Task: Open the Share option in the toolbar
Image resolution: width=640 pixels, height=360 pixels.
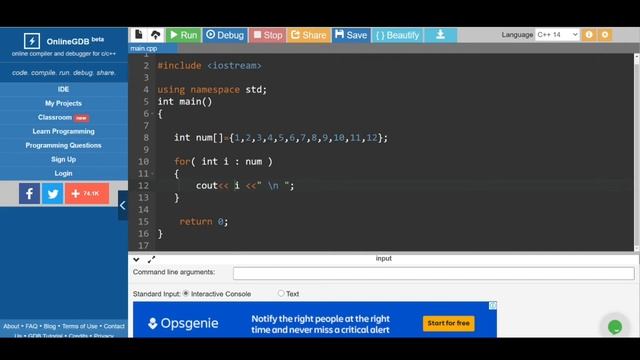Action: [309, 35]
